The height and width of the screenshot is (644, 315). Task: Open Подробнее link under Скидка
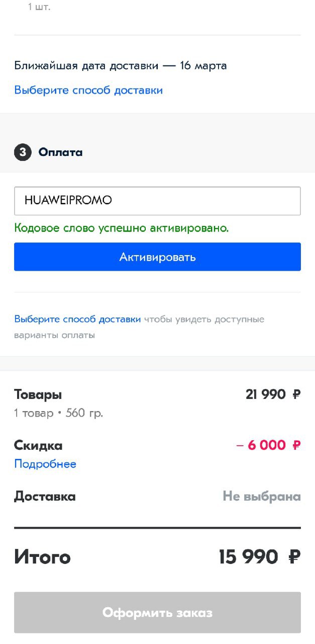[x=45, y=464]
